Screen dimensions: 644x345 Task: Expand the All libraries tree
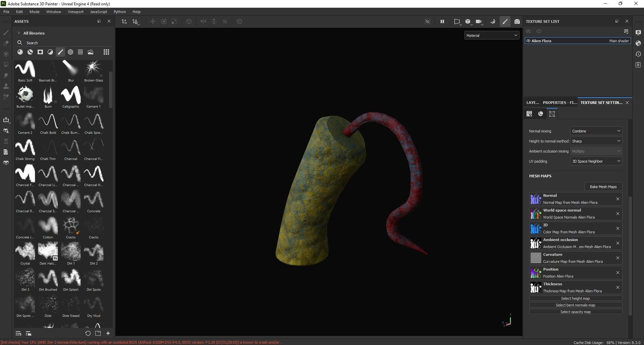[x=19, y=33]
